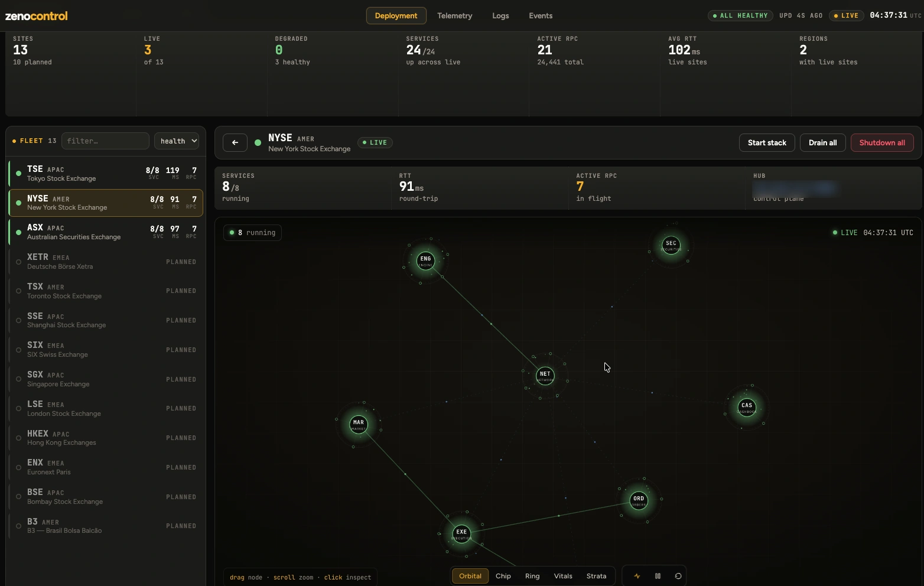Click the Shutdown all button

click(x=882, y=142)
